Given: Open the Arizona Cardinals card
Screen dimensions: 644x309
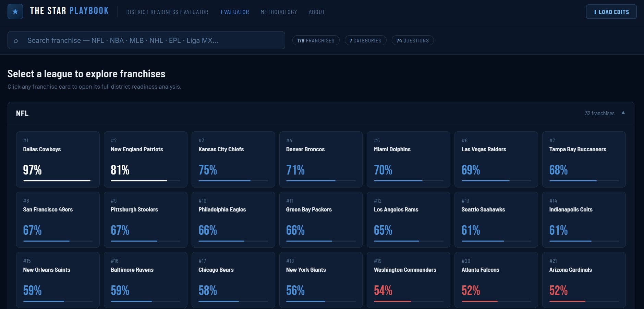Looking at the screenshot, I should point(584,280).
